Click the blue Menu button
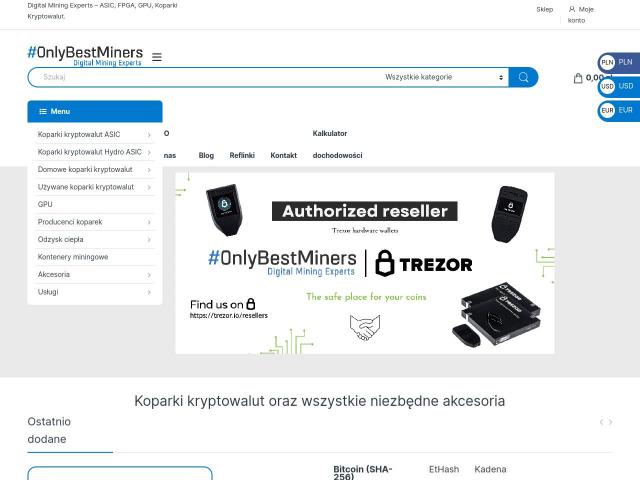The image size is (640, 480). click(95, 111)
